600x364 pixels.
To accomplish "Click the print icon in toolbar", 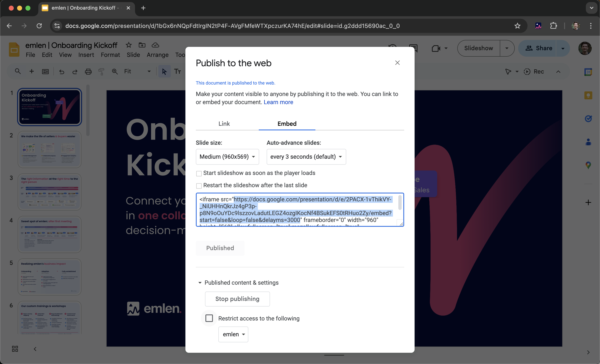I will pyautogui.click(x=88, y=72).
